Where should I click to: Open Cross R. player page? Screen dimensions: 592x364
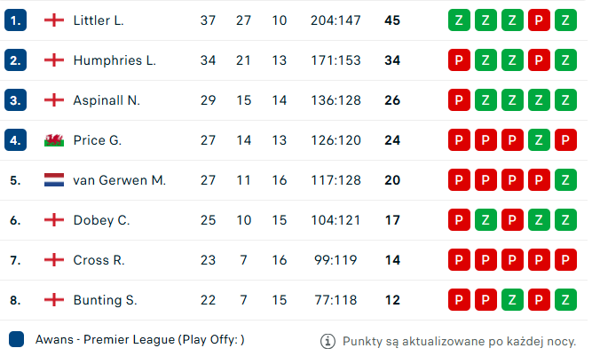click(99, 260)
